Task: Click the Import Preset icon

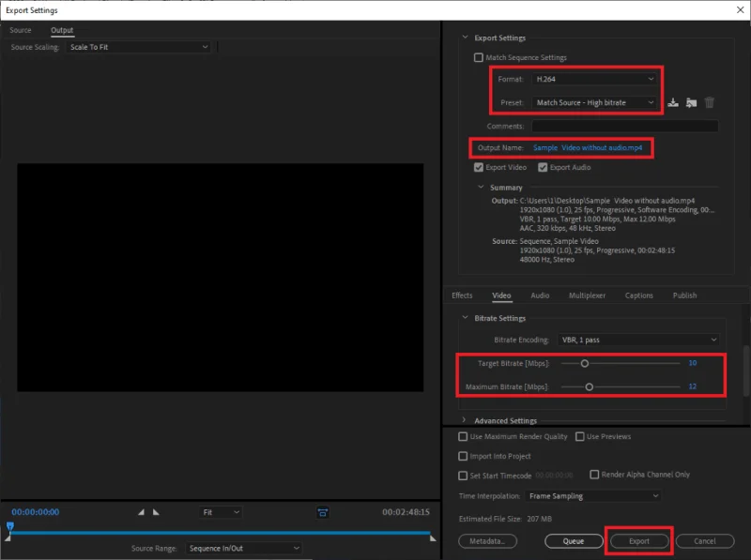Action: tap(691, 102)
